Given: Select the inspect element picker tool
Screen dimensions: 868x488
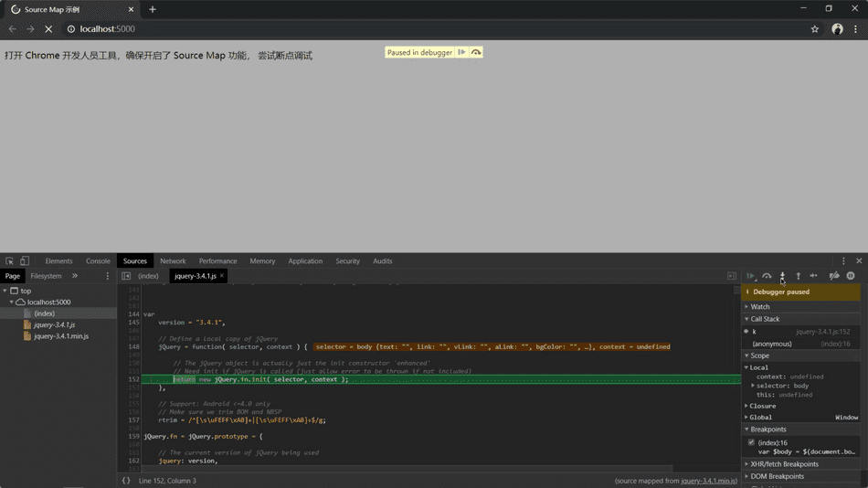Looking at the screenshot, I should tap(9, 261).
